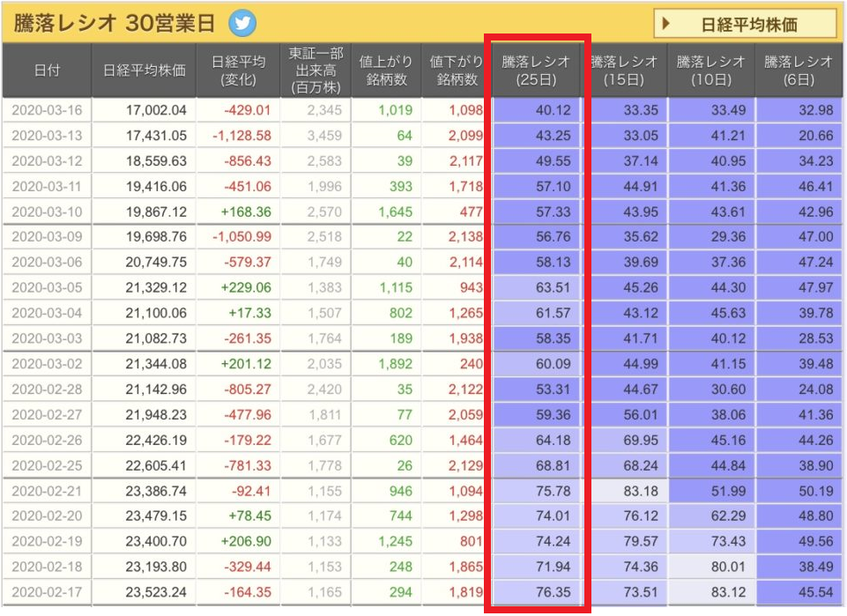Click the 6-day ratio value 20.66

pos(815,136)
